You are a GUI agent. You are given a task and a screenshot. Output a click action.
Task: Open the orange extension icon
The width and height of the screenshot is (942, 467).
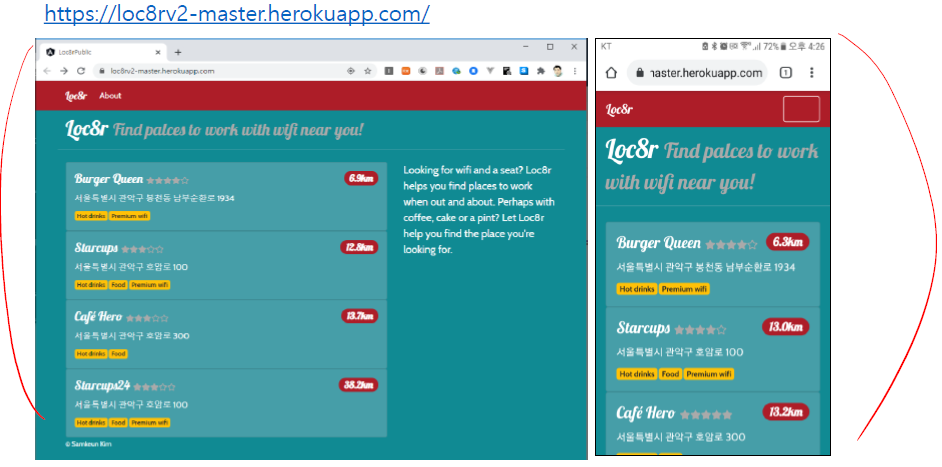406,71
